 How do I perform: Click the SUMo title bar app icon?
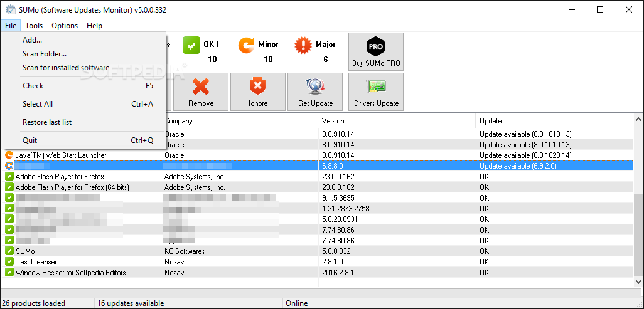tap(10, 10)
